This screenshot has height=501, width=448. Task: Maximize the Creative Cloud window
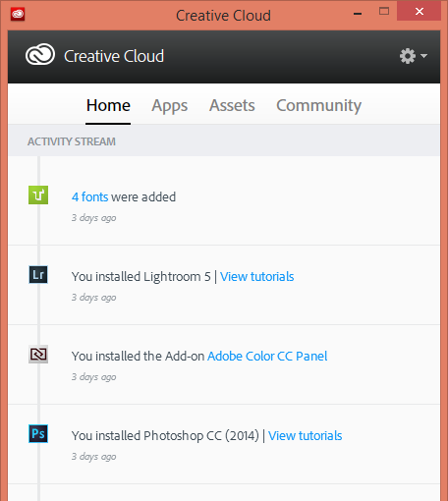pos(384,12)
